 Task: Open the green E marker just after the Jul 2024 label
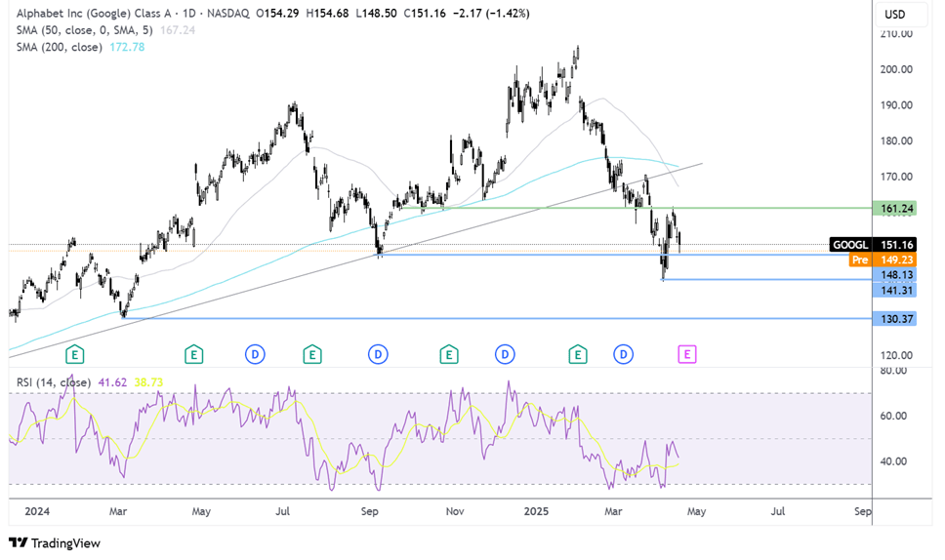312,354
